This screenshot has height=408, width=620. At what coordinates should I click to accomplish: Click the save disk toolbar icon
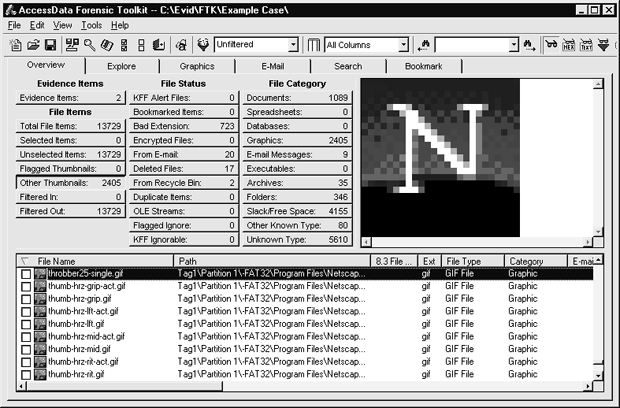49,45
